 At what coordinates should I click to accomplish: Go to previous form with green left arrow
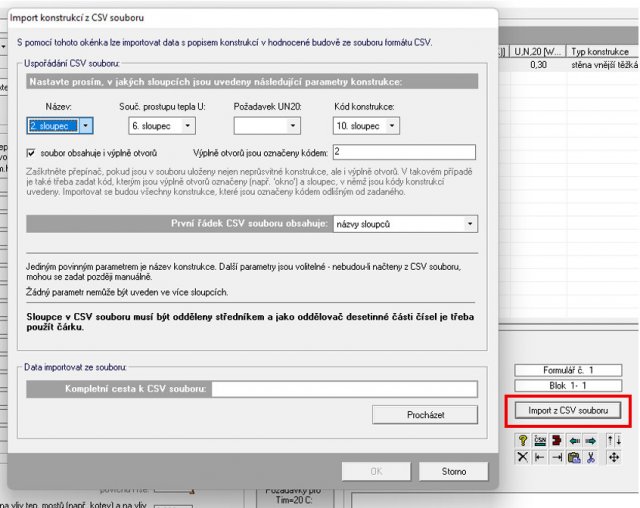point(574,441)
